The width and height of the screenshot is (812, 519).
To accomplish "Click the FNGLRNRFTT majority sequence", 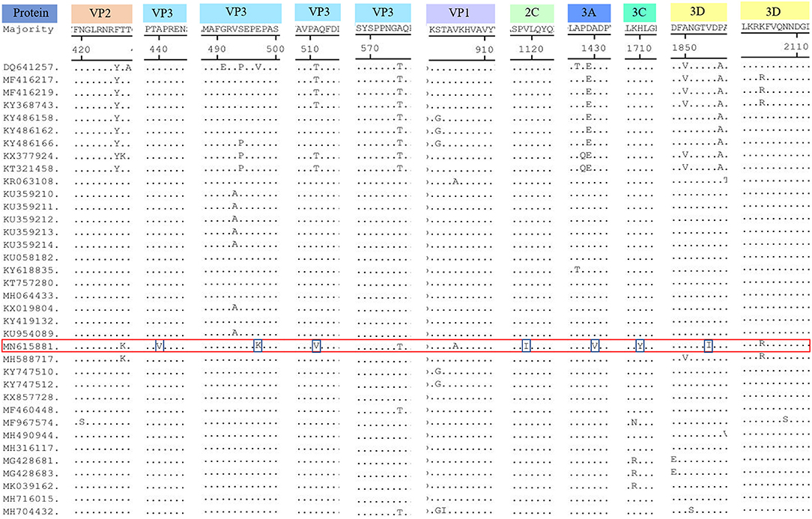I will click(102, 29).
